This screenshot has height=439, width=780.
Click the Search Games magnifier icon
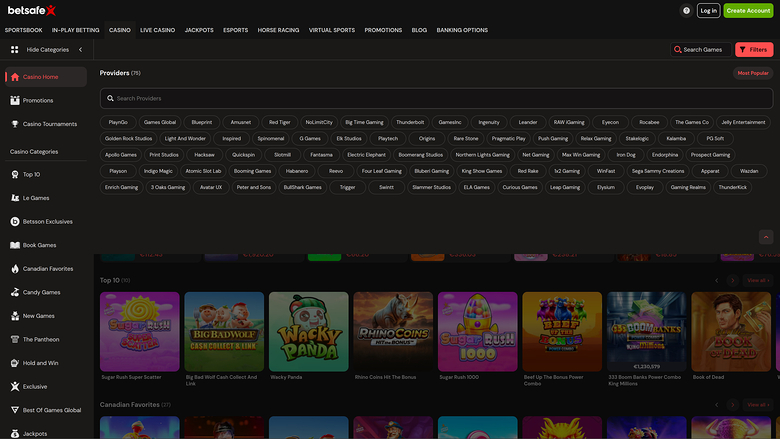(678, 50)
